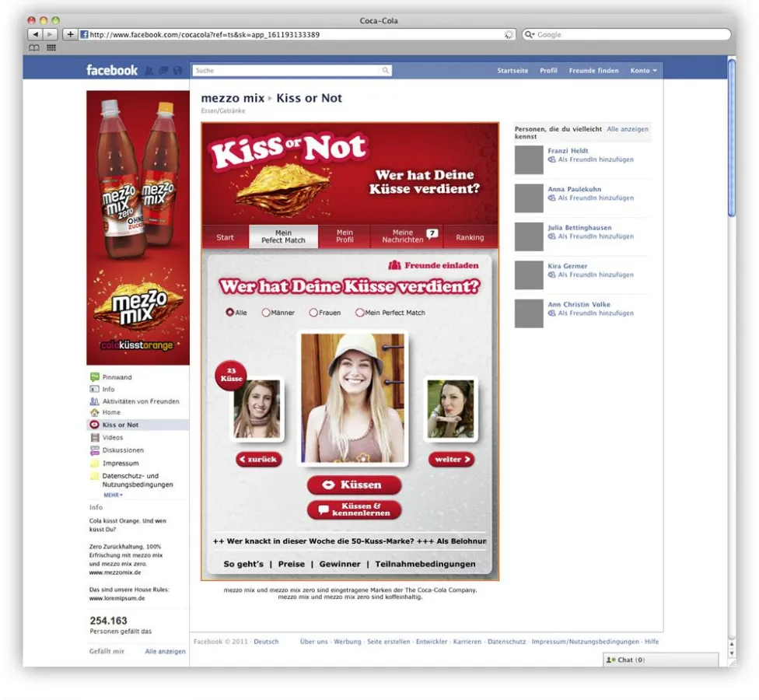Click the weiter next button

(451, 460)
